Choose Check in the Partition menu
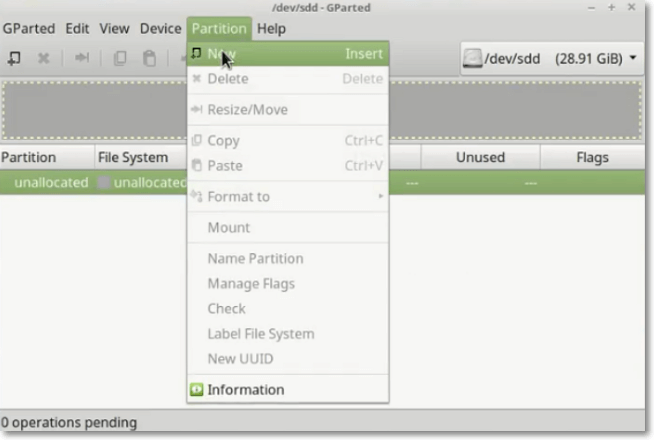This screenshot has height=440, width=654. [288, 309]
